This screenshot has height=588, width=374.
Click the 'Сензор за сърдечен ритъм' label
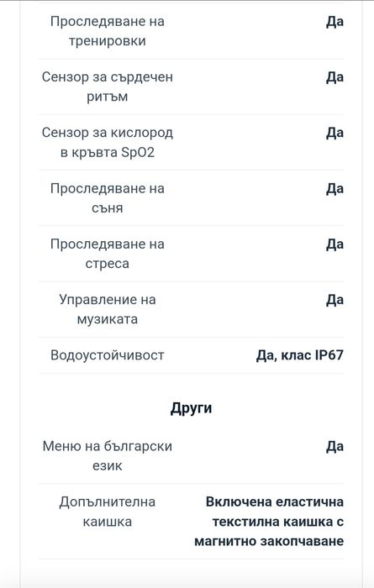[x=108, y=87]
